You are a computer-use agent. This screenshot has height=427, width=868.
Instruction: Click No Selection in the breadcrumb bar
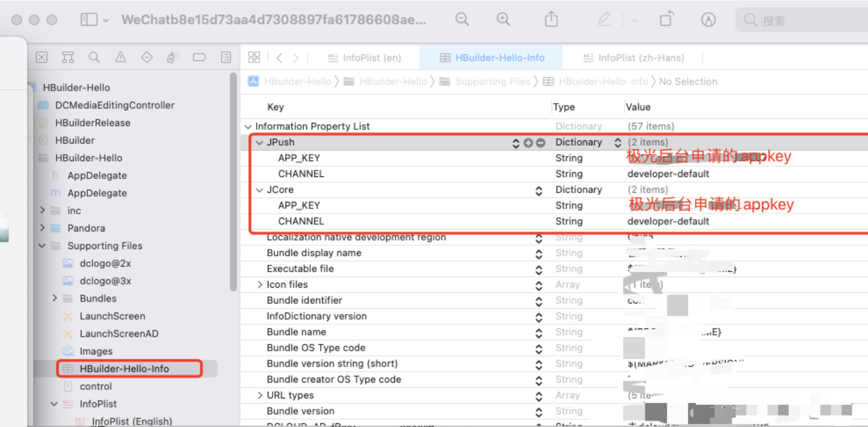point(688,82)
